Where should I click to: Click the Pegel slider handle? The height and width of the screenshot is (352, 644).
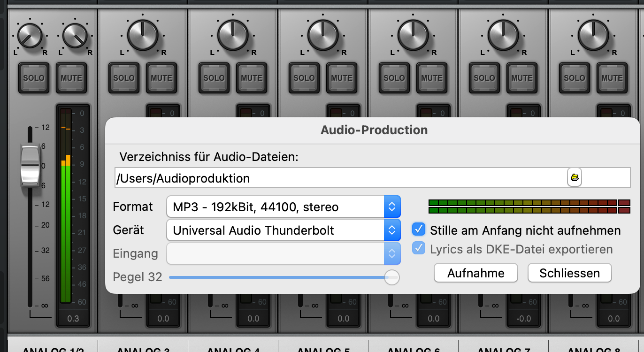[x=391, y=277]
